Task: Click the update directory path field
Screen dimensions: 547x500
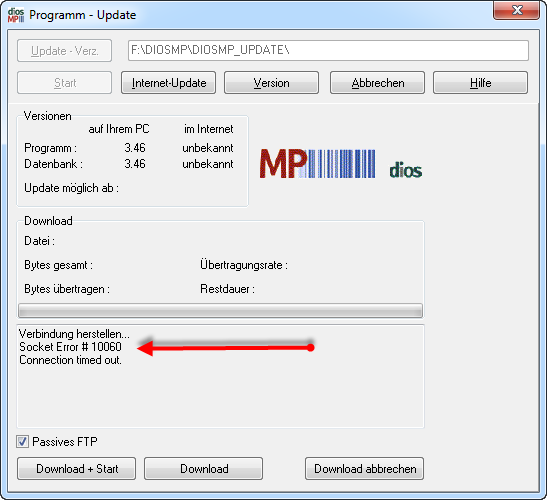Action: (328, 51)
